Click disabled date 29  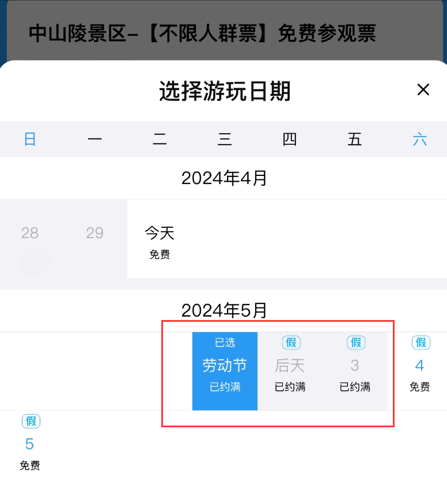[x=94, y=233]
